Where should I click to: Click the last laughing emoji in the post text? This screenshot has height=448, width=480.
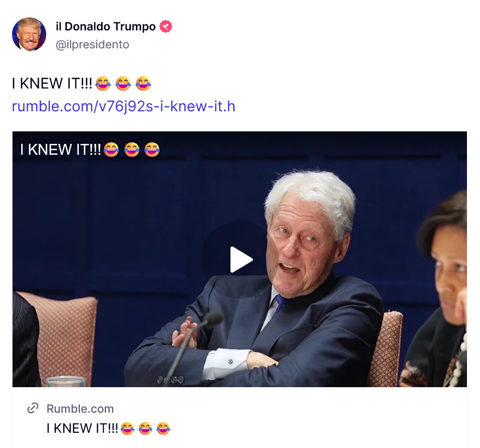pyautogui.click(x=143, y=84)
